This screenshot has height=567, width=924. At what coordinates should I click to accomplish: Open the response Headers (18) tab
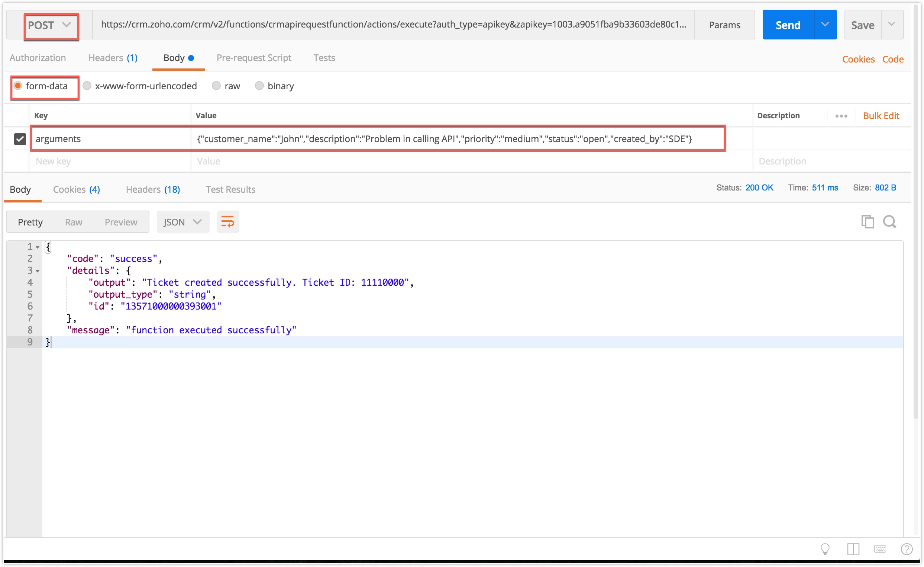tap(153, 189)
